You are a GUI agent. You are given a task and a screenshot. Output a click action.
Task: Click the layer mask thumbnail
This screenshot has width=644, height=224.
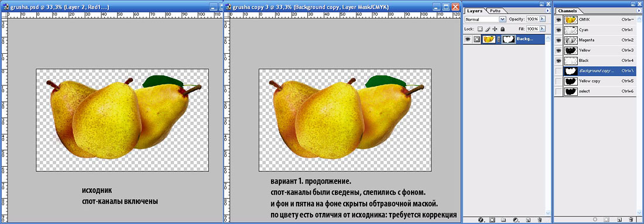point(508,39)
